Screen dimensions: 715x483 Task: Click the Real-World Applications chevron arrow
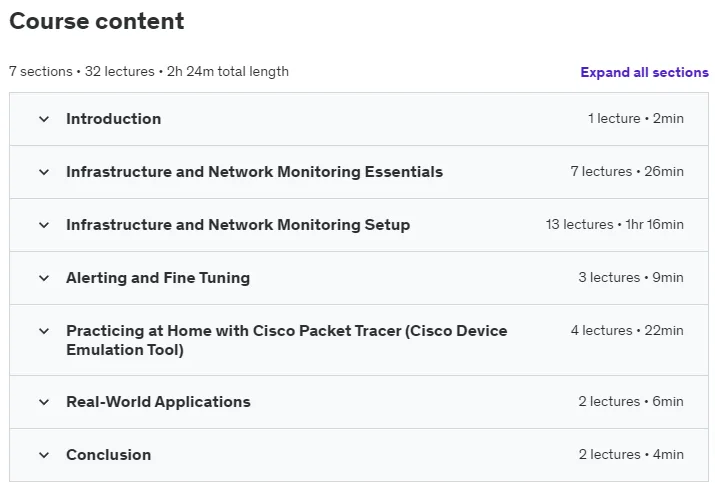click(x=44, y=402)
